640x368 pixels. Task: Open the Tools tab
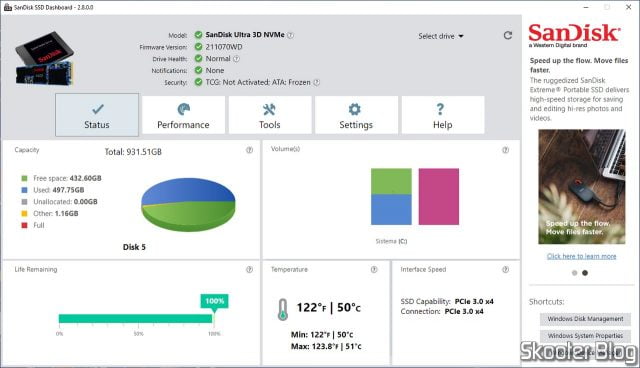(x=270, y=115)
